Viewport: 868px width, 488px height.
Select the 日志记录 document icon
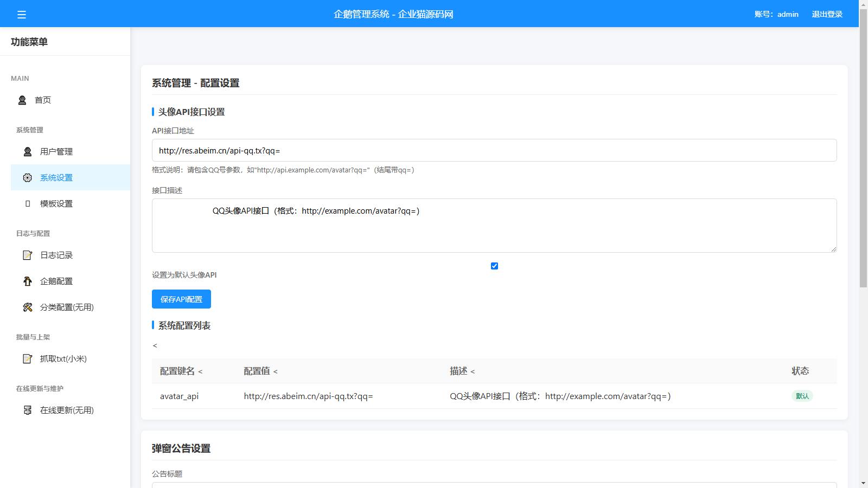[27, 255]
